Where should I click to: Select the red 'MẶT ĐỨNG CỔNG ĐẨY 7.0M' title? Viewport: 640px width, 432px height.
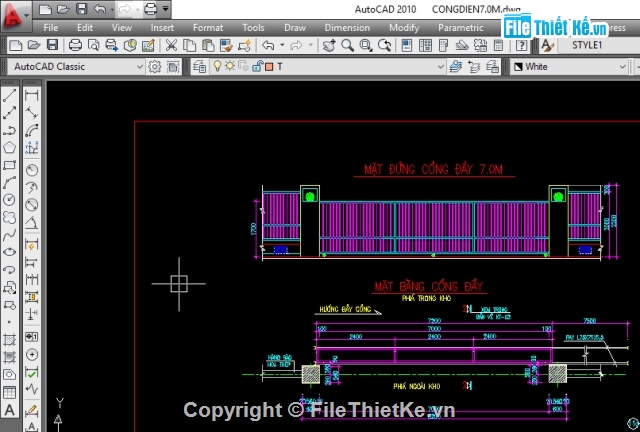point(433,169)
